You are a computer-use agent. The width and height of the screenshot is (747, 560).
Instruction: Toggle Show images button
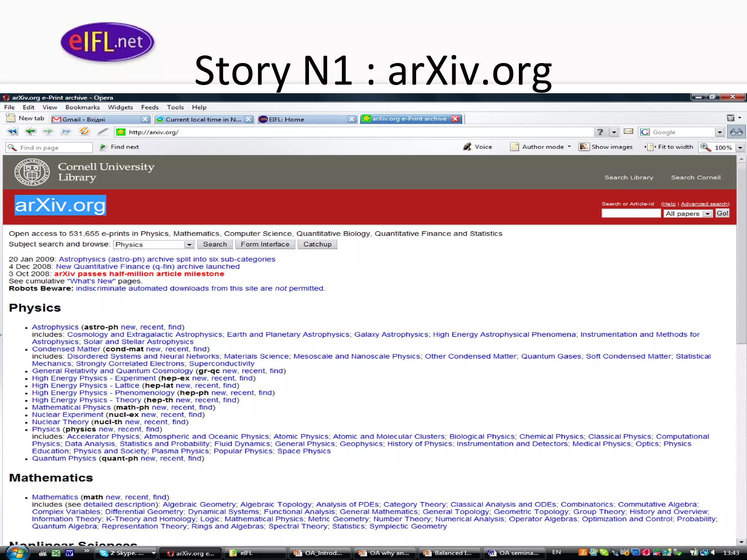click(x=606, y=147)
